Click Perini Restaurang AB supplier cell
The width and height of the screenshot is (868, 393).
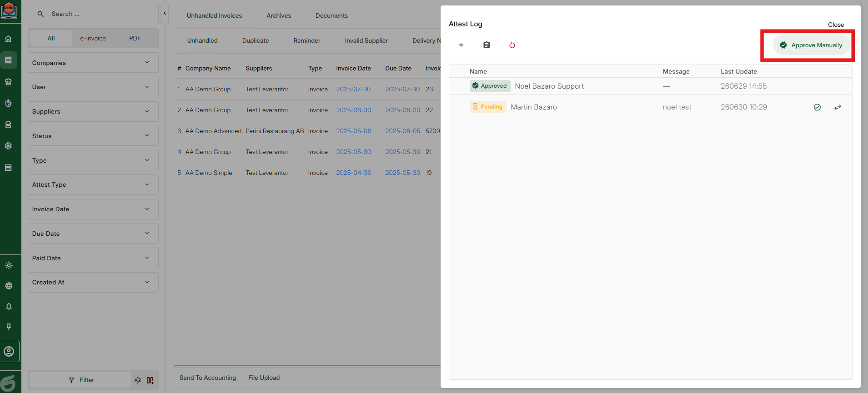(x=275, y=131)
